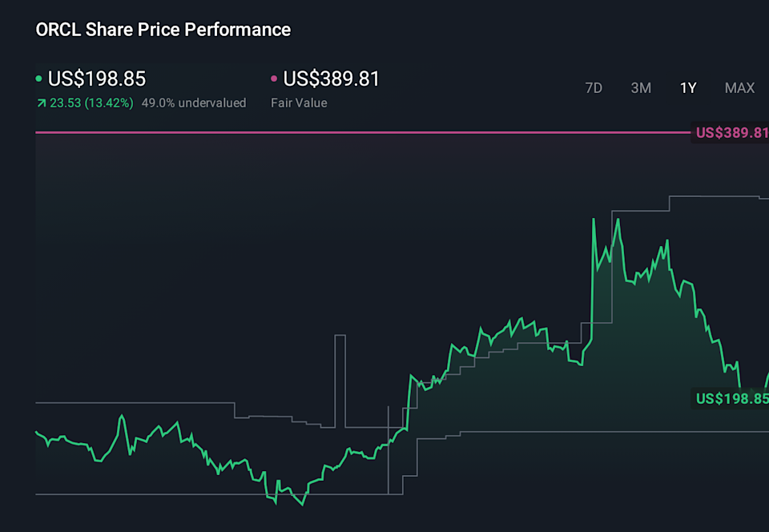This screenshot has width=769, height=532.
Task: Click the pink Fair Value indicator dot
Action: click(273, 79)
